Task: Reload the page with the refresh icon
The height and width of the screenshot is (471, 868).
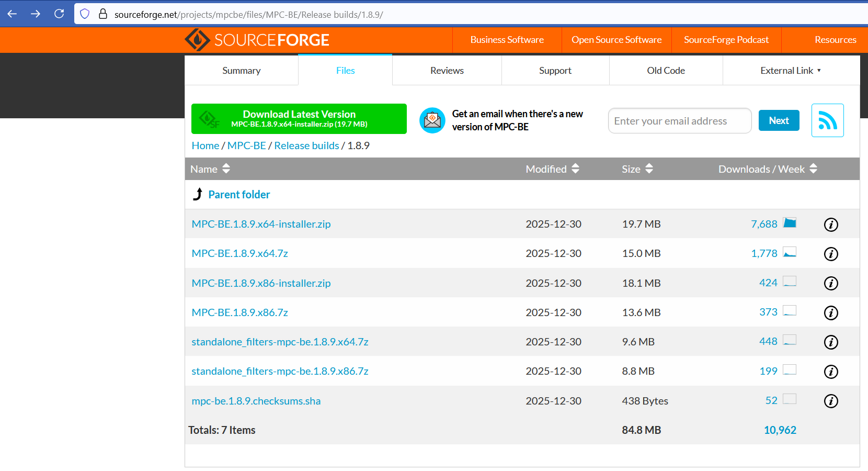Action: coord(59,14)
